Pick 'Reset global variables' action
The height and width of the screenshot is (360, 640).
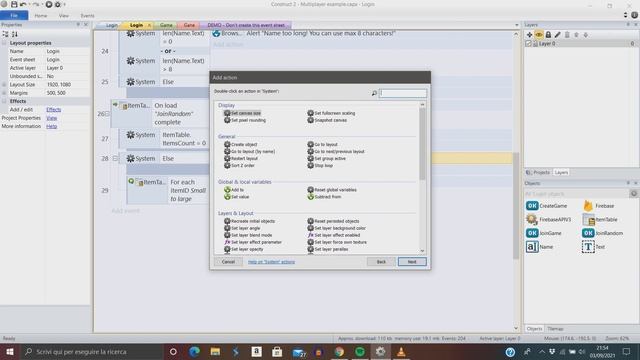pos(332,190)
